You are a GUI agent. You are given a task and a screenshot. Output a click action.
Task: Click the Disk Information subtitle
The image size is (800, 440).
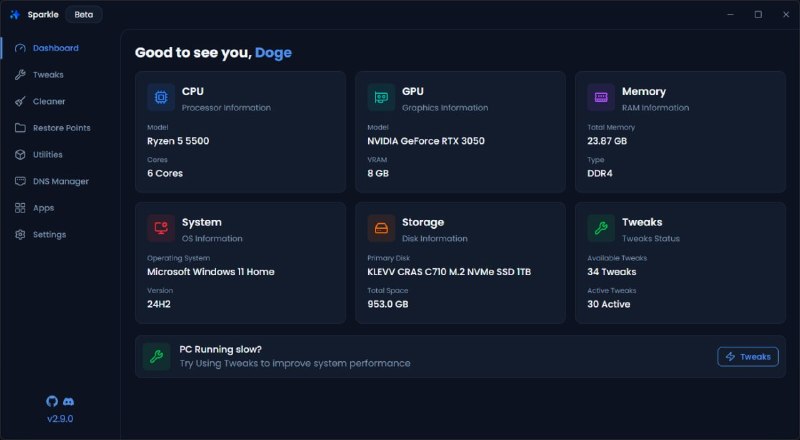435,238
